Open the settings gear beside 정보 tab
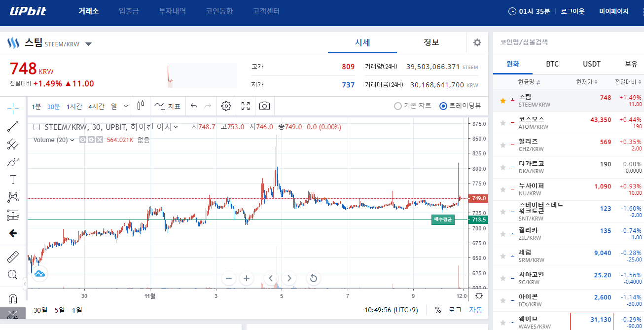 [x=477, y=42]
